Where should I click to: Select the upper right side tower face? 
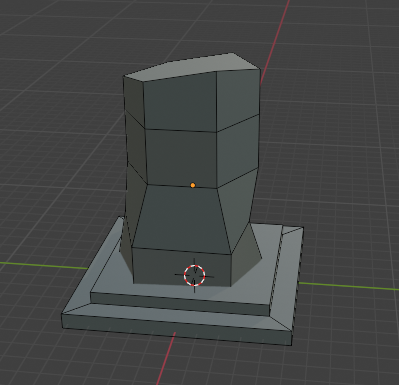(x=238, y=99)
